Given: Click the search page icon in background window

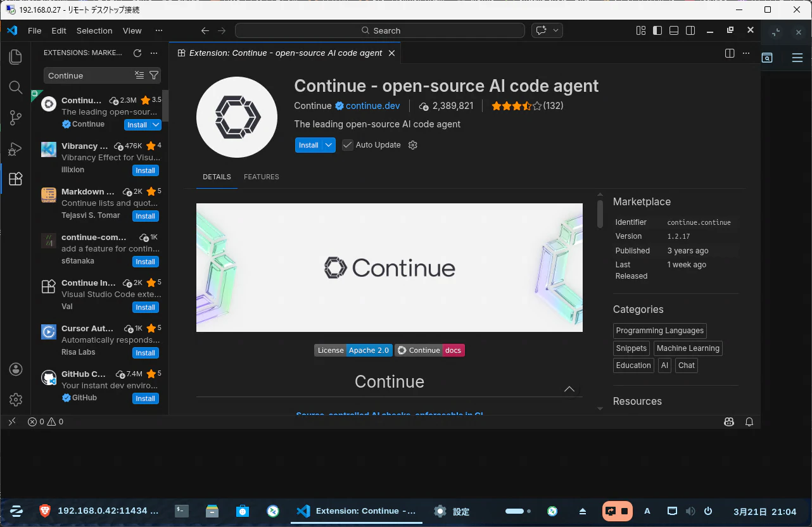Looking at the screenshot, I should tap(767, 58).
